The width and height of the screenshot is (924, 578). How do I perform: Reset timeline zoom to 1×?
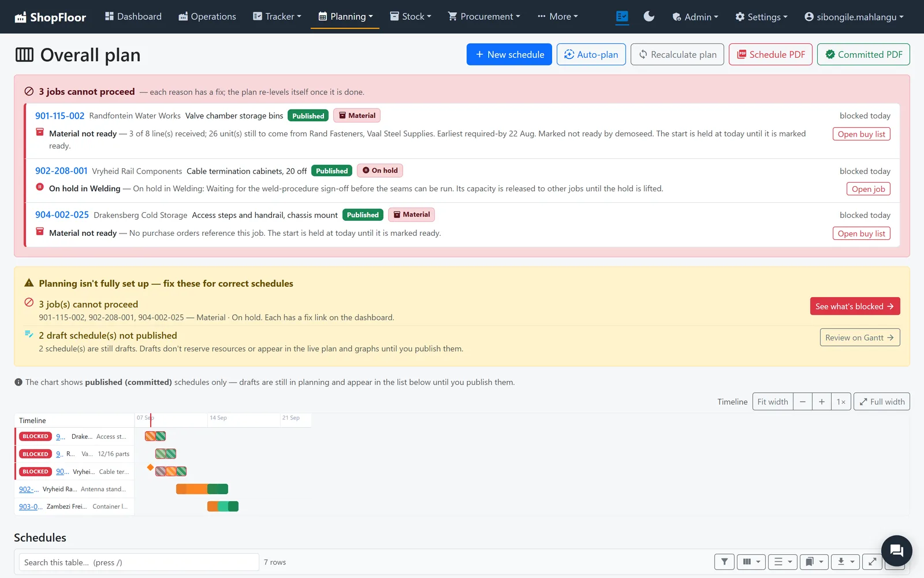[x=841, y=402]
